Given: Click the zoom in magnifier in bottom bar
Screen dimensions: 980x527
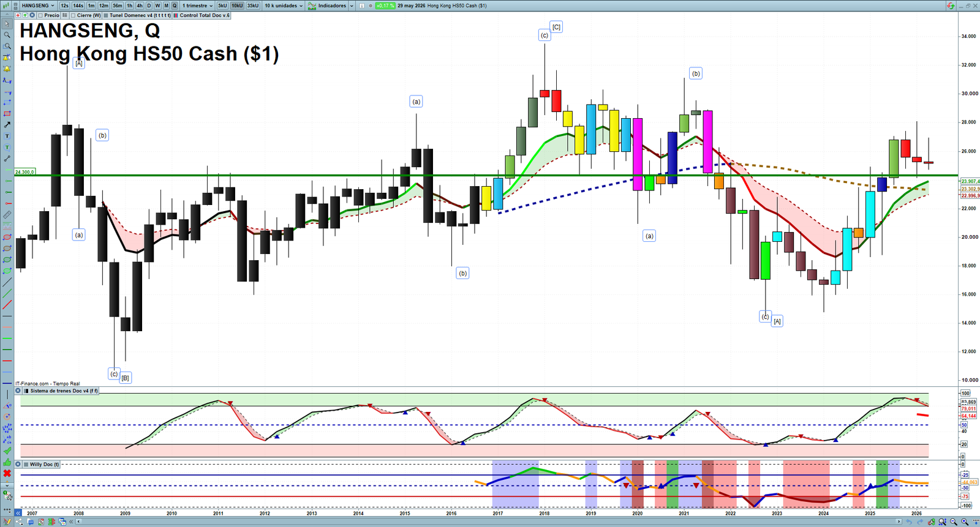Looking at the screenshot, I should (965, 522).
